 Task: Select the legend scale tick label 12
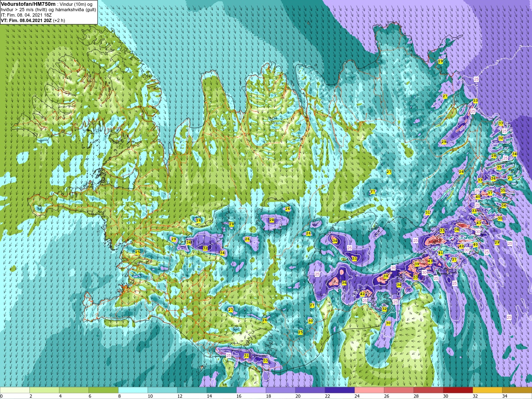180,396
